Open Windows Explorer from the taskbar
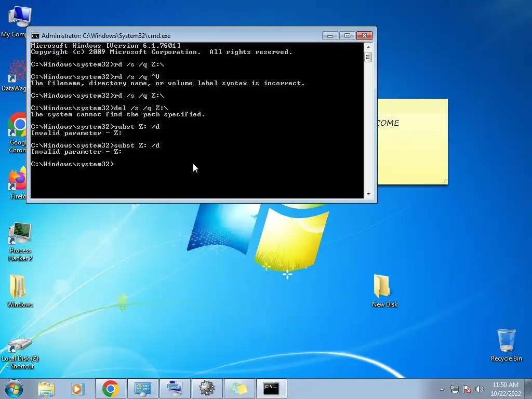Image resolution: width=532 pixels, height=399 pixels. 46,389
